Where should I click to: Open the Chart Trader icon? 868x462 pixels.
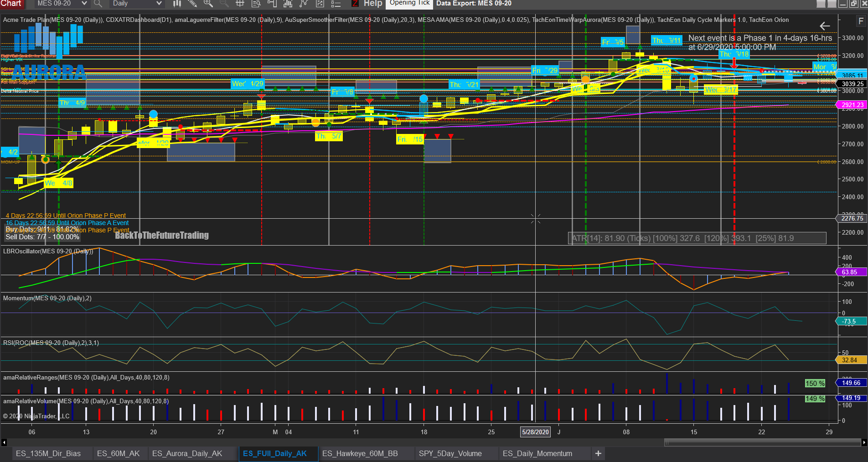(x=272, y=4)
